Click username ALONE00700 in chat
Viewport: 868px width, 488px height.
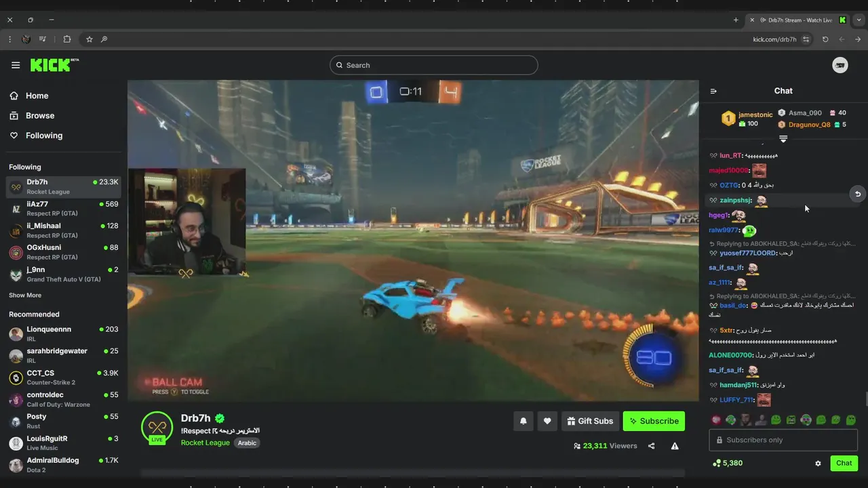[x=731, y=355]
